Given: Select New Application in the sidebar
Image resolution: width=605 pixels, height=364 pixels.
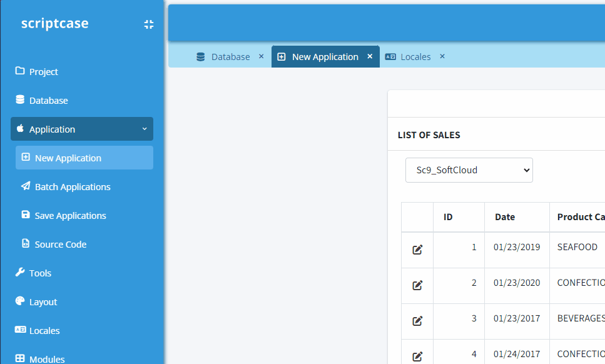Looking at the screenshot, I should [x=68, y=158].
